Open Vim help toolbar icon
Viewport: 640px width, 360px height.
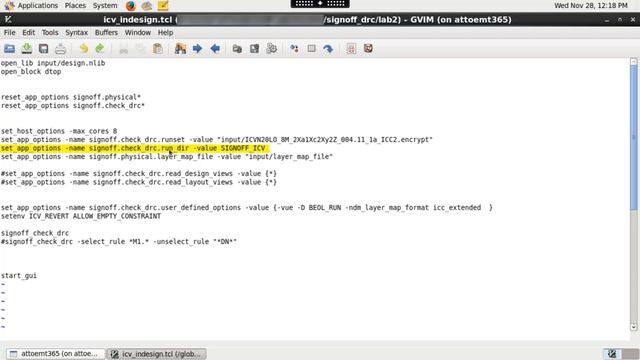[351, 49]
